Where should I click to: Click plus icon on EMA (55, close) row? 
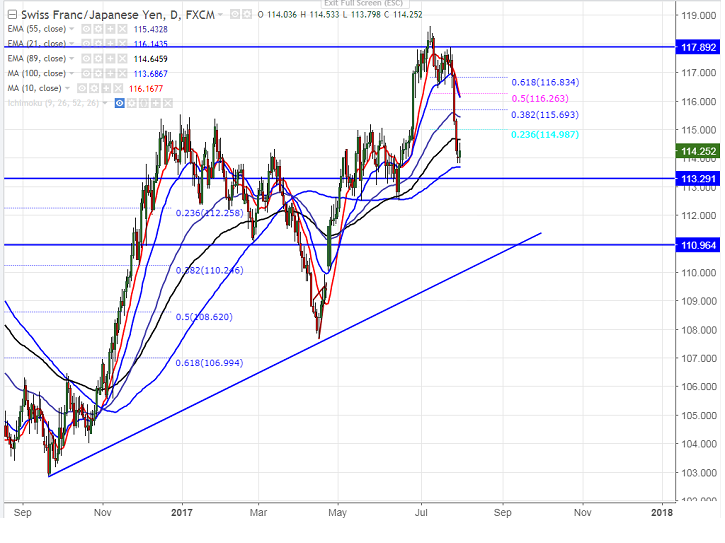point(111,29)
